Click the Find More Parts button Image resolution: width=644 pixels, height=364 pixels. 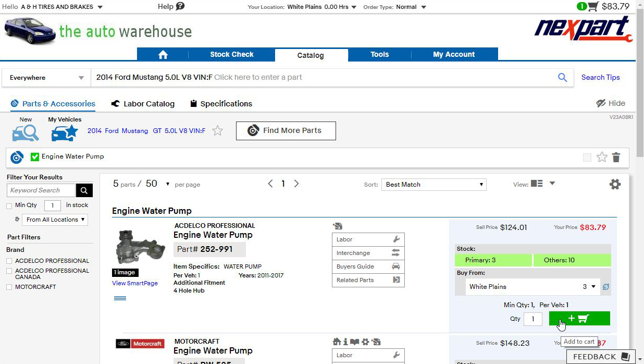tap(286, 131)
